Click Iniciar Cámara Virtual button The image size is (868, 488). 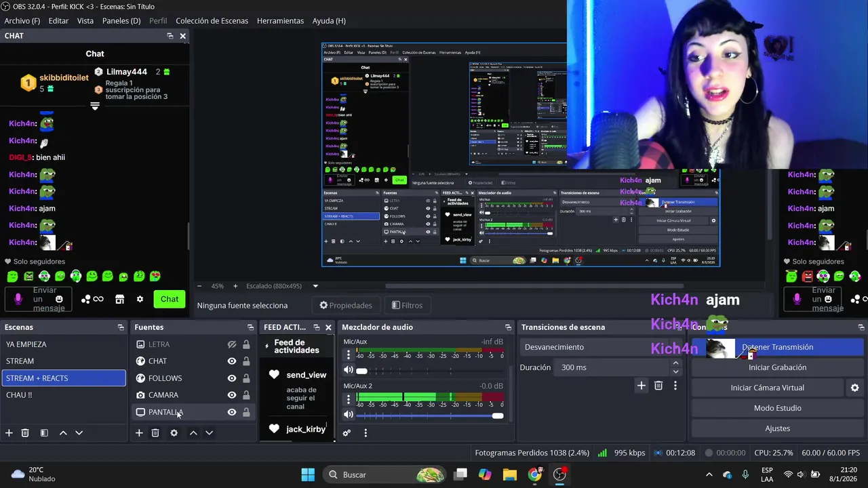[x=768, y=388]
